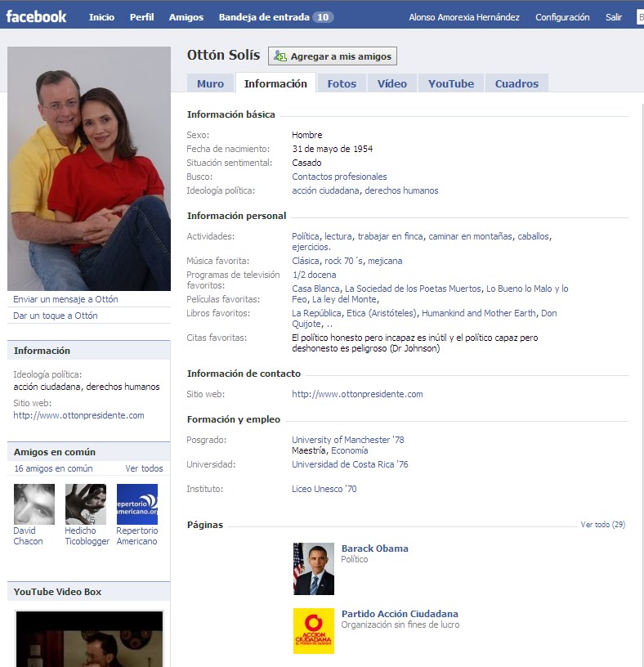
Task: Click the Facebook logo
Action: [x=36, y=16]
